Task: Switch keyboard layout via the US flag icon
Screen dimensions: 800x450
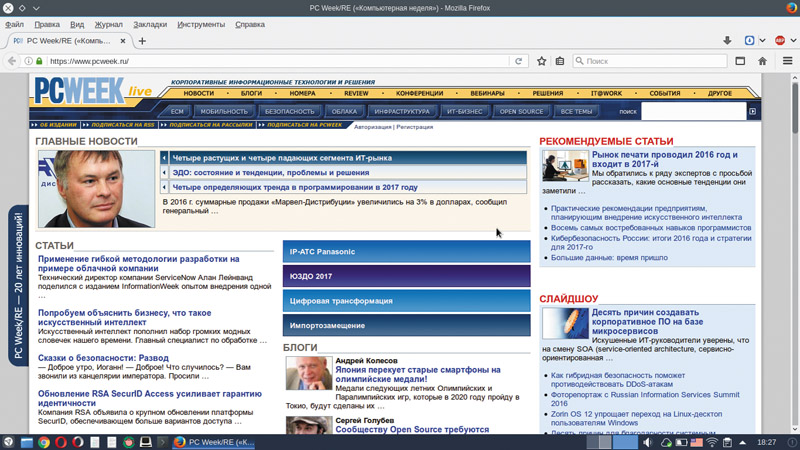Action: coord(696,442)
